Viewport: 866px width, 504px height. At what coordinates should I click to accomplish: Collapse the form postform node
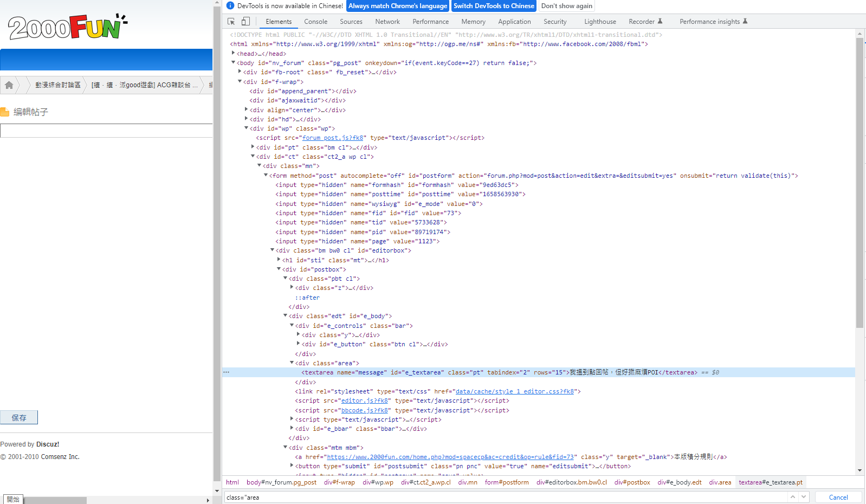pos(266,175)
